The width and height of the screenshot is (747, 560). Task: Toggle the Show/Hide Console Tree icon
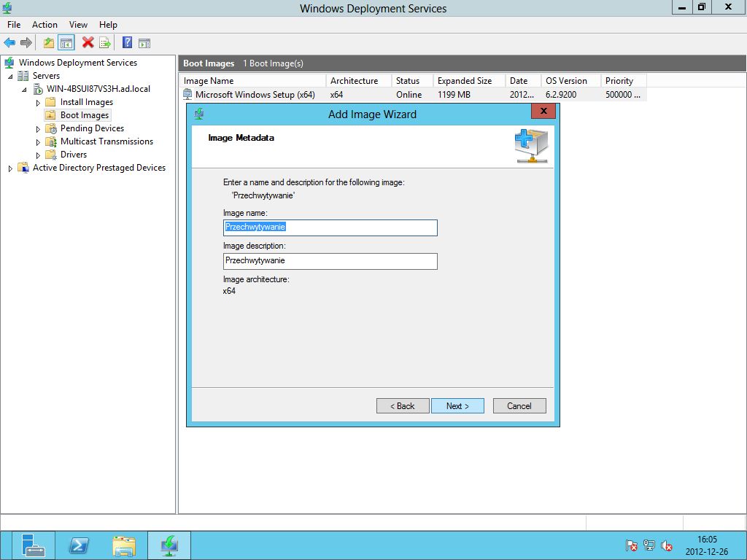66,43
